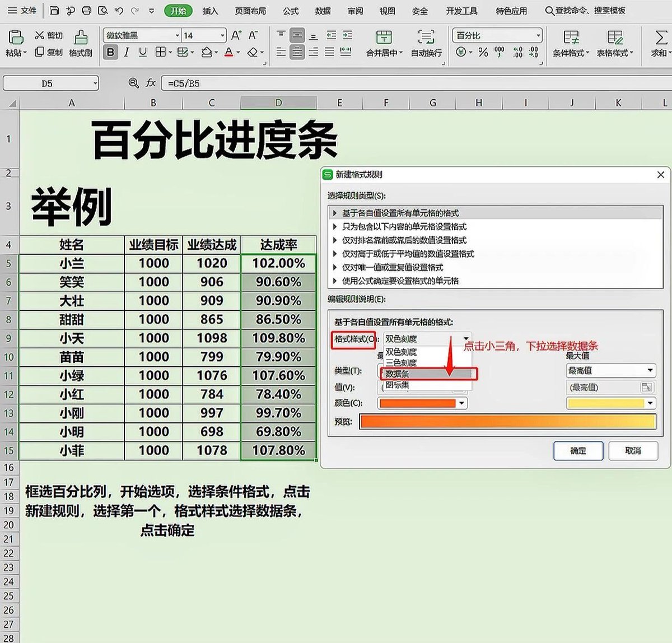Click the 自动换行 wrap text icon

pos(426,38)
